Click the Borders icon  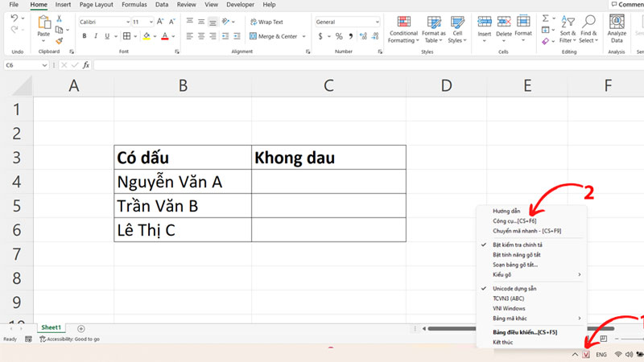click(127, 36)
